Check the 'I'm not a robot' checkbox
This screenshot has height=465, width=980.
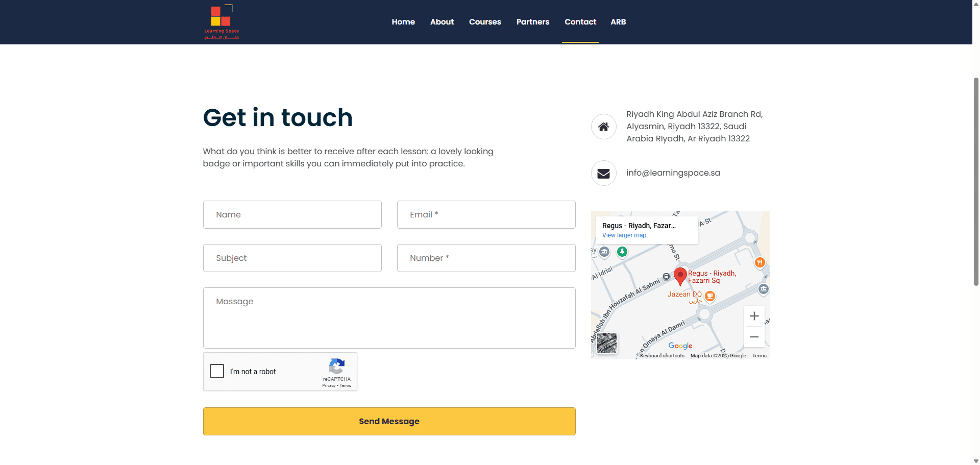pyautogui.click(x=216, y=371)
